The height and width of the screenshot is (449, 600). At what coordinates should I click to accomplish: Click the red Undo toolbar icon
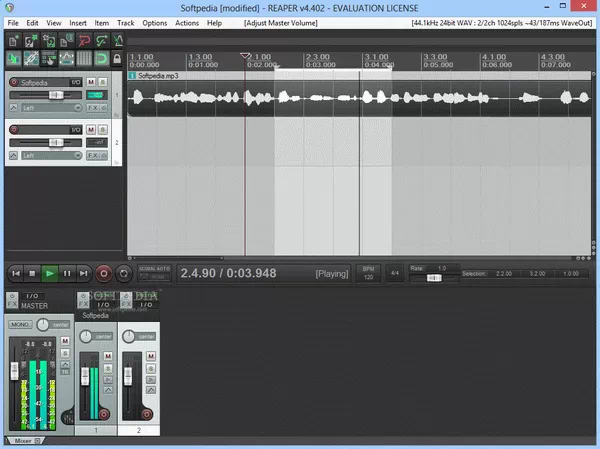[84, 40]
